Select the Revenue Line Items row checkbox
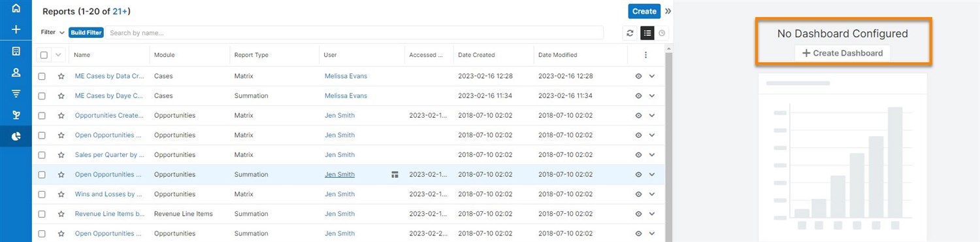This screenshot has width=980, height=242. click(x=42, y=214)
